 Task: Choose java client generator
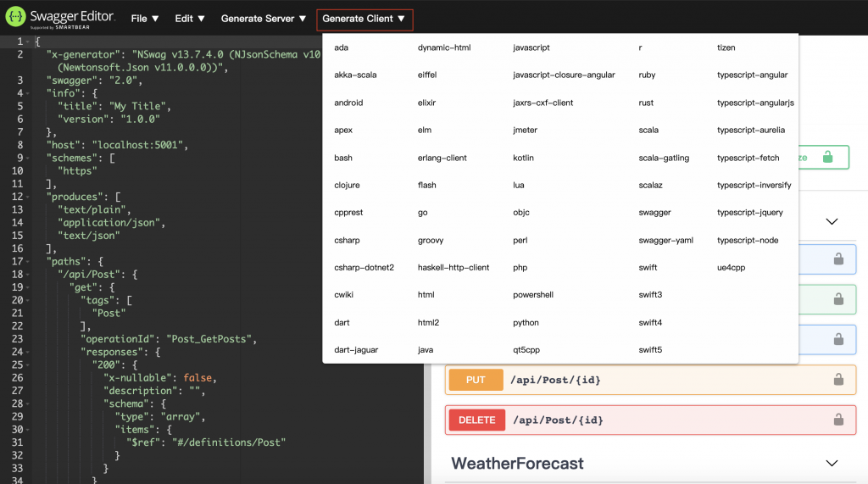(426, 350)
